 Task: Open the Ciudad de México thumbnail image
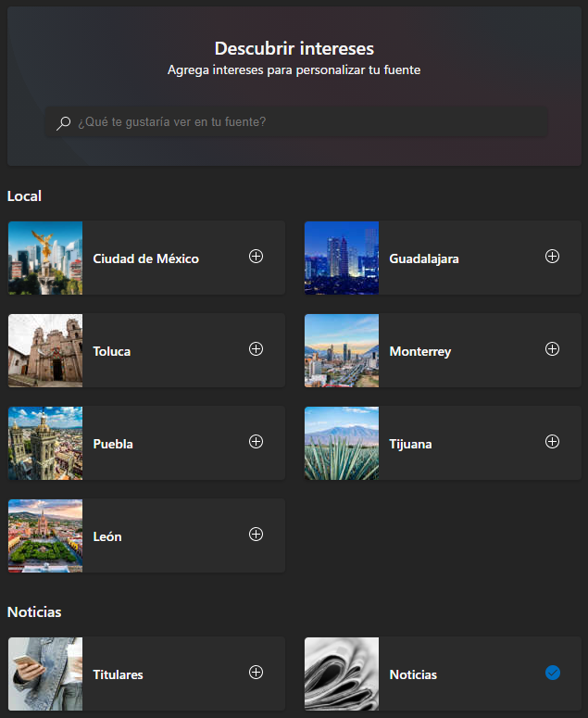[45, 258]
